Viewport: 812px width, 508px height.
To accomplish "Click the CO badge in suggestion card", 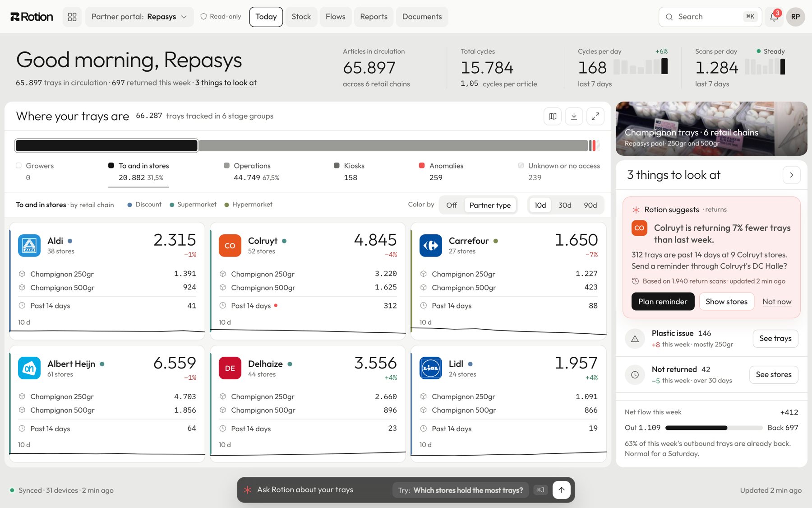I will pyautogui.click(x=639, y=228).
